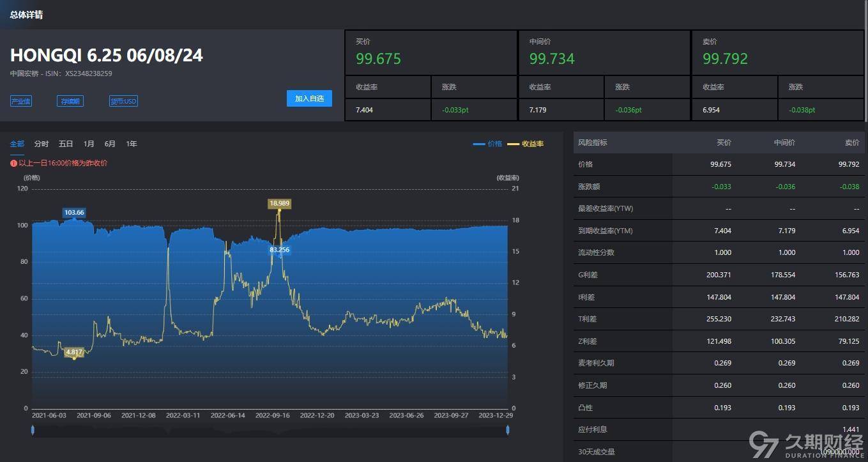Click the 30天成交量 row label
The image size is (868, 462).
597,452
